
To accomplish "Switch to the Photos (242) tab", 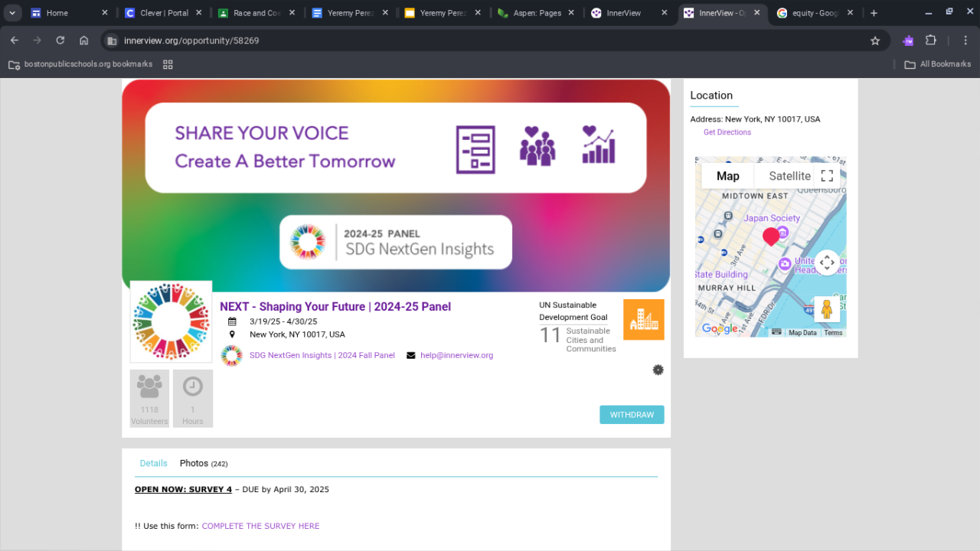I will click(x=204, y=463).
